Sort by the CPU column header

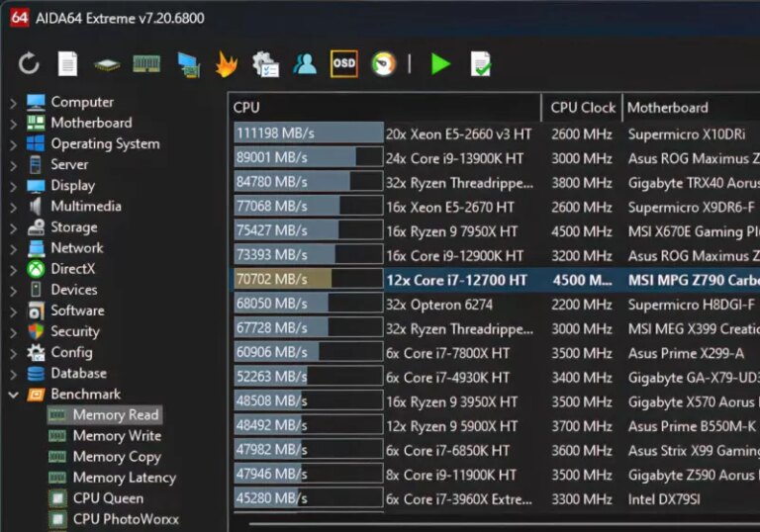point(385,108)
